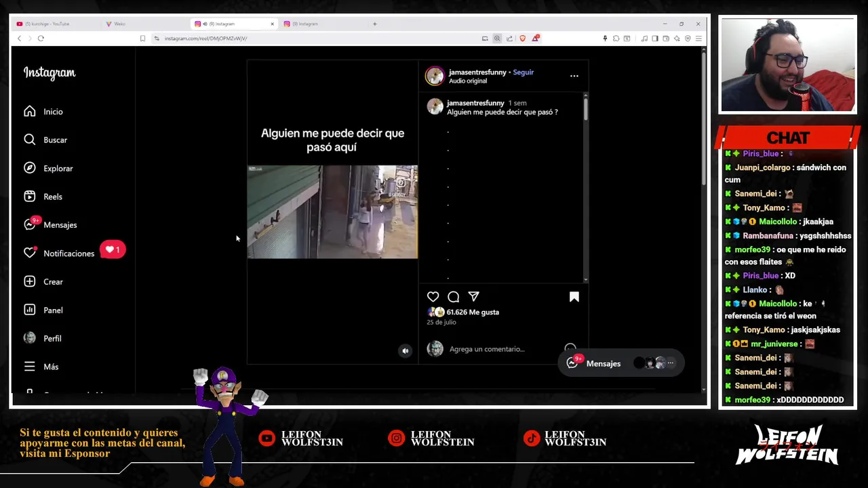Click 25 de julio date link
Screen dimensions: 868x488
pos(441,322)
